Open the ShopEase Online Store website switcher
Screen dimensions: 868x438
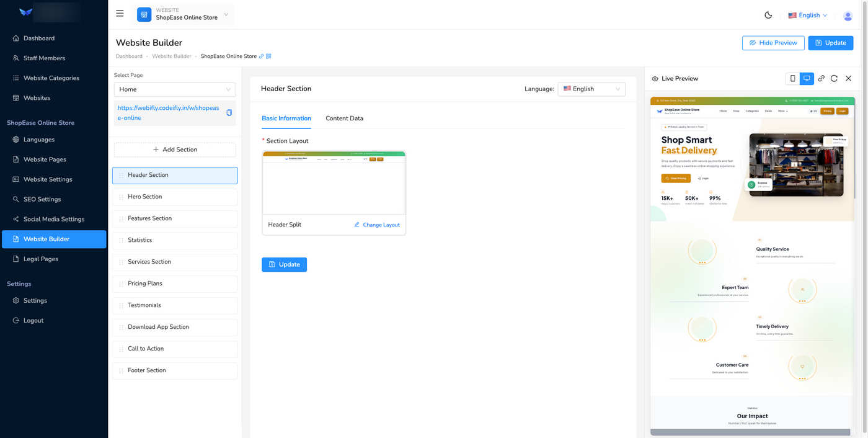[x=184, y=14]
